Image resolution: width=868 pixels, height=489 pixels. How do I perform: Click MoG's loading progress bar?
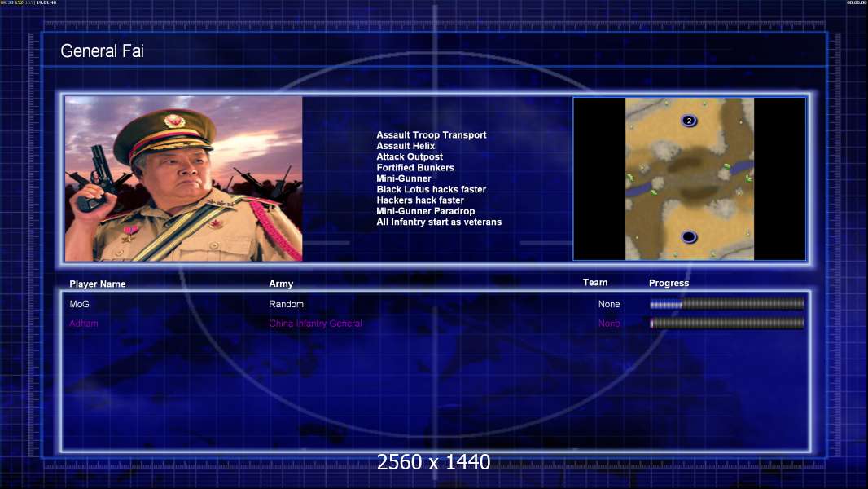tap(727, 303)
